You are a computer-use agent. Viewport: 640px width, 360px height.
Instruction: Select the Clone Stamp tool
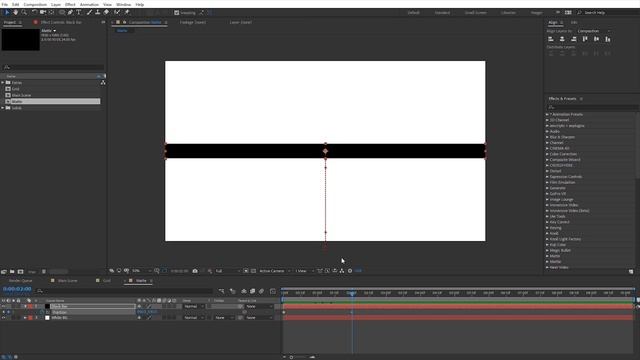tap(98, 13)
